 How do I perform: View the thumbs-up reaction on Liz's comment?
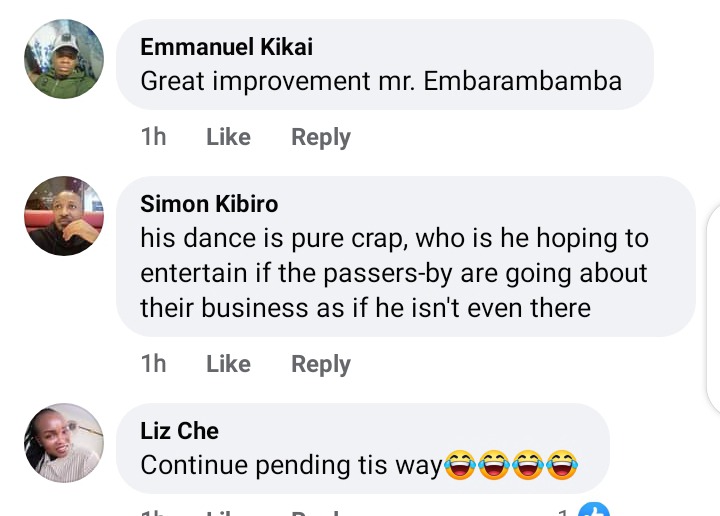click(594, 510)
